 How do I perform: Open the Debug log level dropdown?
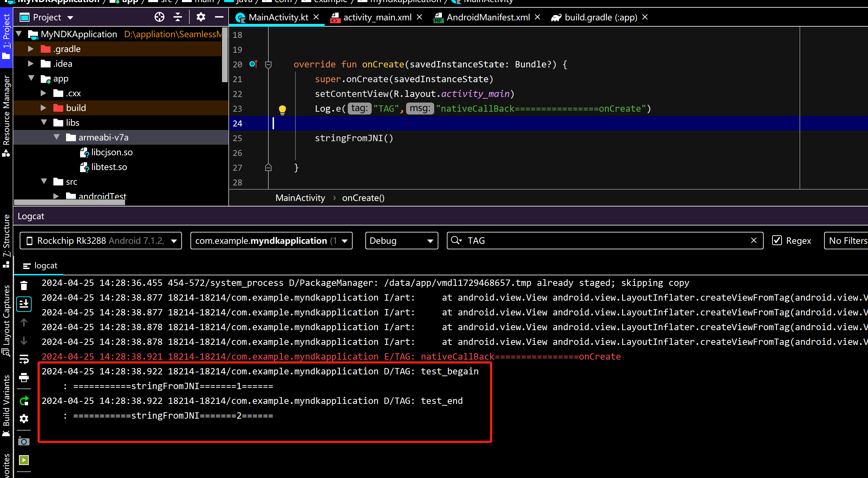[x=402, y=240]
